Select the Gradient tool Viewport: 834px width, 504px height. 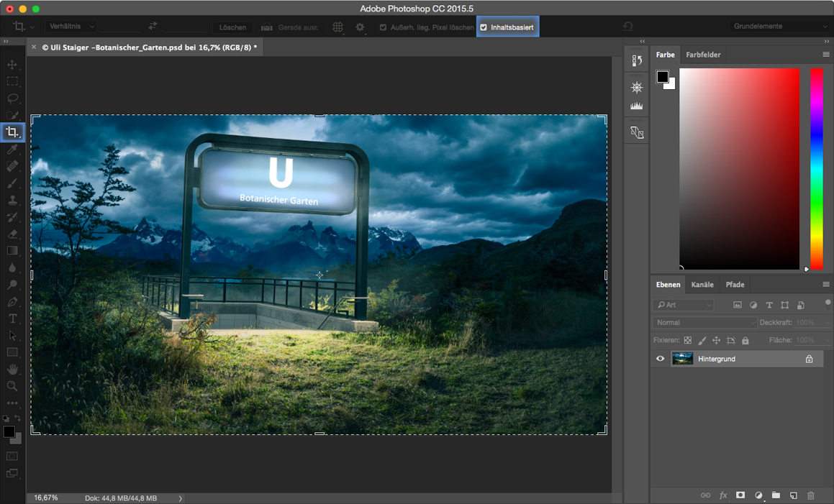[12, 250]
